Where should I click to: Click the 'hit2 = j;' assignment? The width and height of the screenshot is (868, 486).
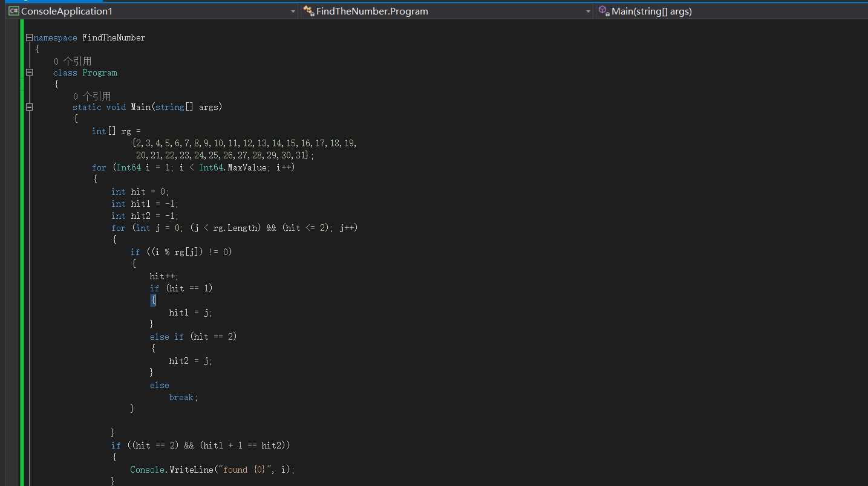tap(191, 361)
